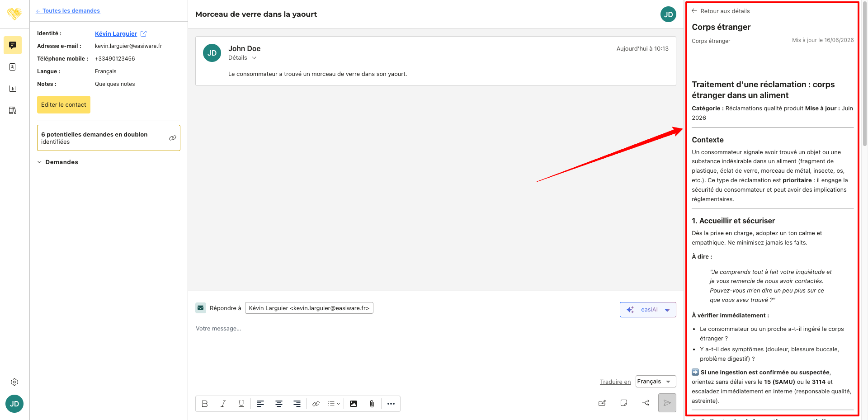868x420 pixels.
Task: Align text right
Action: point(297,404)
